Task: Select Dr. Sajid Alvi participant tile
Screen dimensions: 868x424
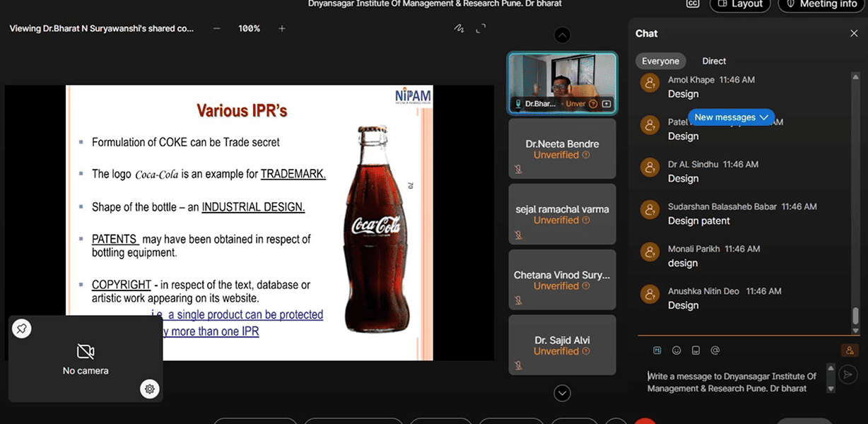Action: [x=562, y=345]
